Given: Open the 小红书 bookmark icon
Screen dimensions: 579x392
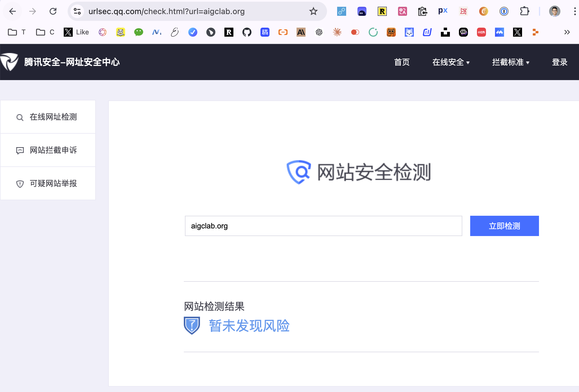Looking at the screenshot, I should tap(481, 32).
